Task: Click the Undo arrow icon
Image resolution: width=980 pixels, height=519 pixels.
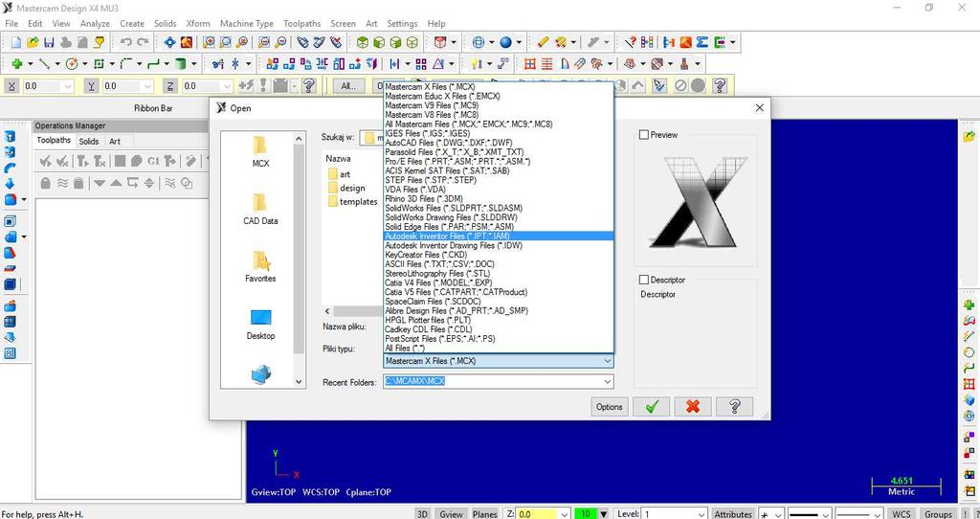Action: click(x=126, y=42)
